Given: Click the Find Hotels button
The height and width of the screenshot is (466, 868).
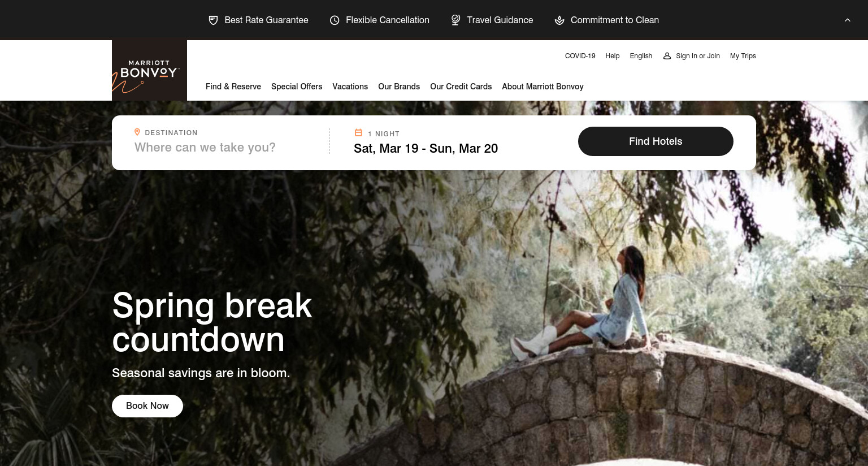Looking at the screenshot, I should 656,141.
